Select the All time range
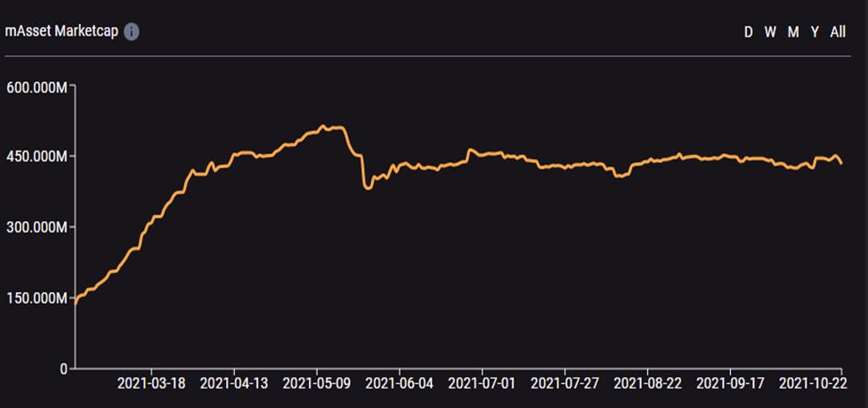Viewport: 868px width, 408px height. tap(838, 32)
